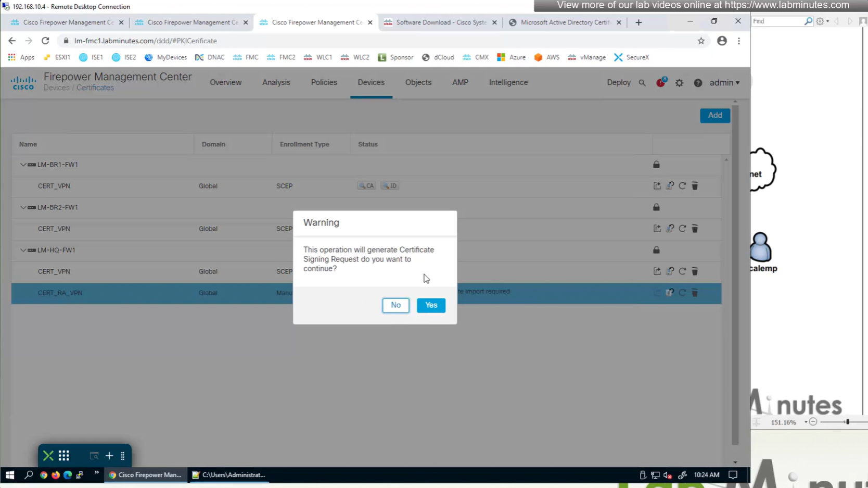
Task: Open the system settings gear icon
Action: click(679, 83)
